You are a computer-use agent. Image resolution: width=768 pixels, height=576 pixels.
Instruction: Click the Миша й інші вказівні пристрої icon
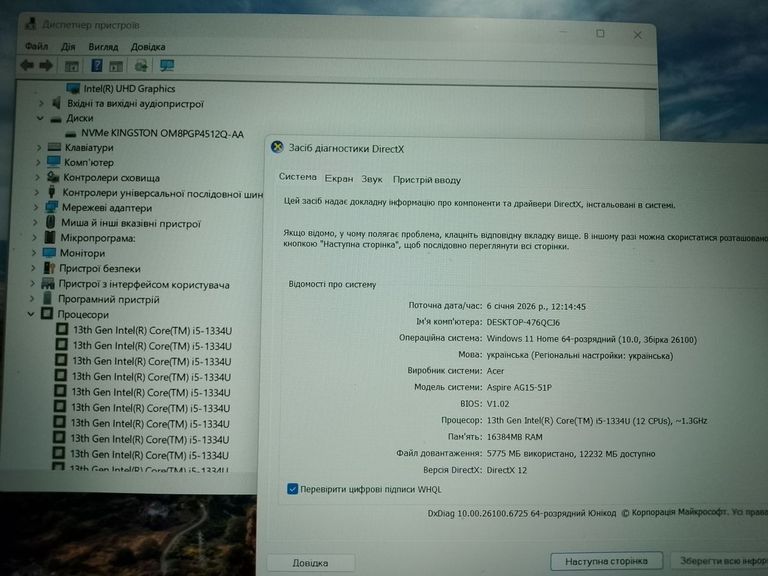click(50, 222)
